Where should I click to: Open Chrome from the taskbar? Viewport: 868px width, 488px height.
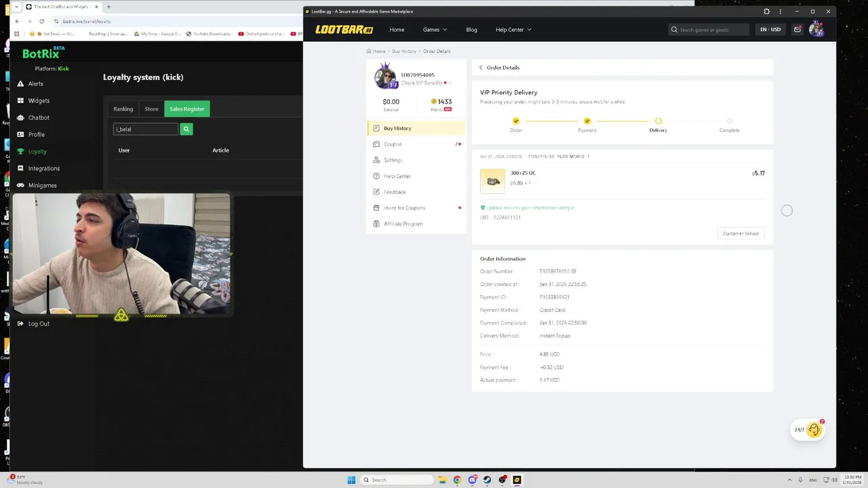[x=457, y=480]
